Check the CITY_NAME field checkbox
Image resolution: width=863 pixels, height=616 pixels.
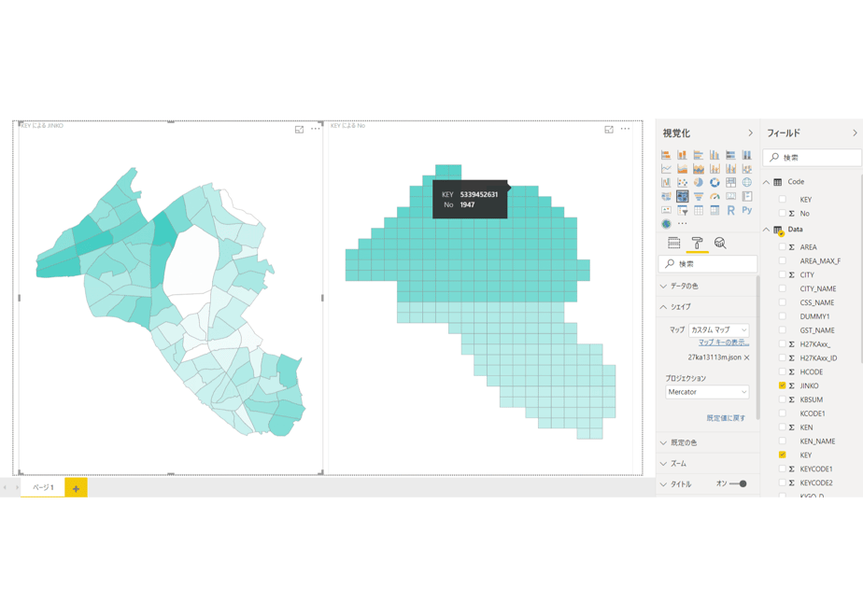coord(782,288)
